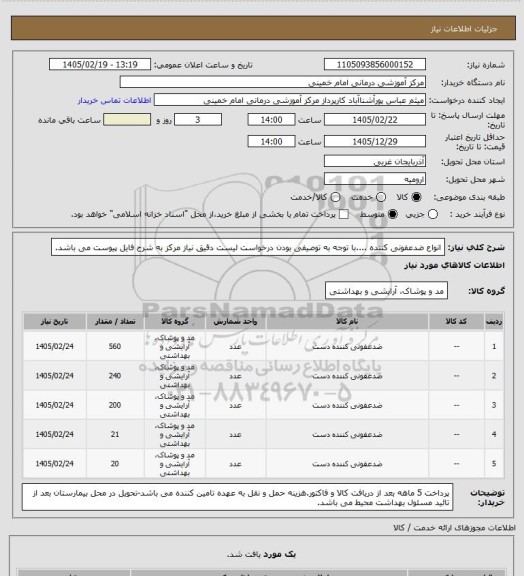Screen dimensions: 524x576
Task: Click quantity 200 in row 3
Action: pyautogui.click(x=115, y=405)
